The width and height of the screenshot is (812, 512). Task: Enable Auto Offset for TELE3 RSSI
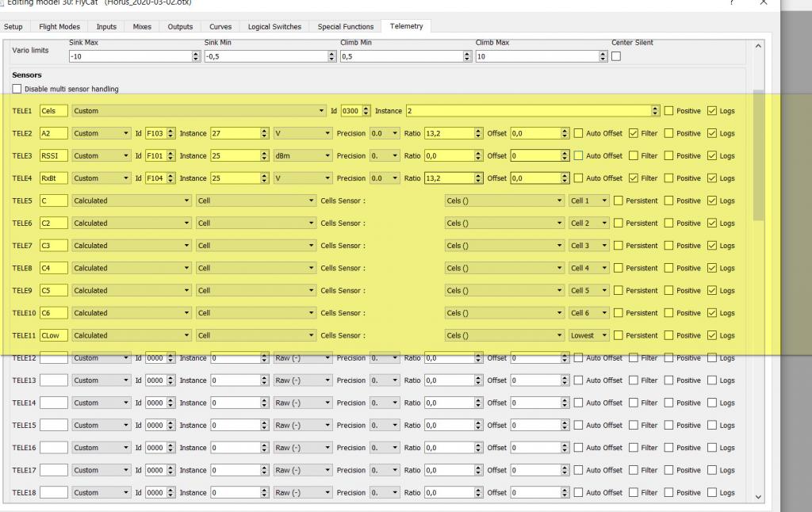(x=578, y=155)
